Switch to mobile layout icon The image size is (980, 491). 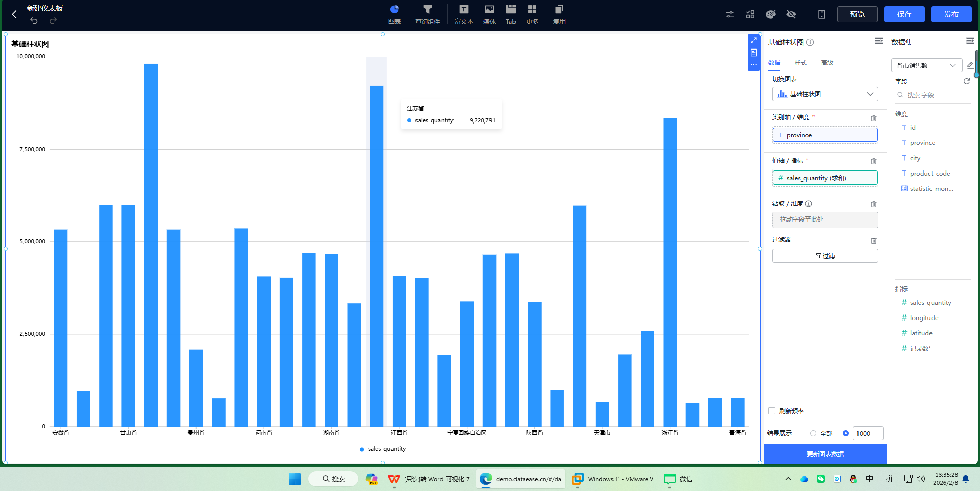click(x=822, y=14)
